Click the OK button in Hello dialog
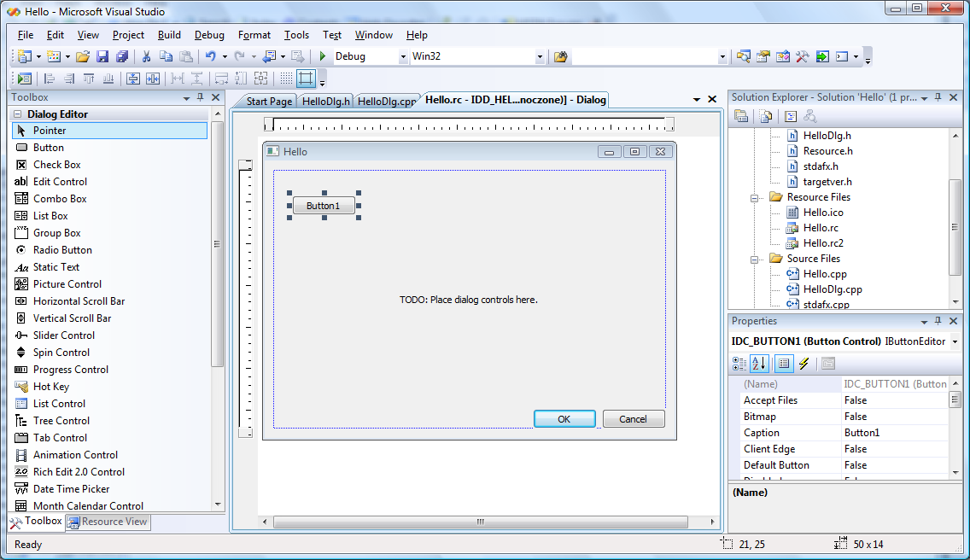The height and width of the screenshot is (560, 970). (564, 419)
